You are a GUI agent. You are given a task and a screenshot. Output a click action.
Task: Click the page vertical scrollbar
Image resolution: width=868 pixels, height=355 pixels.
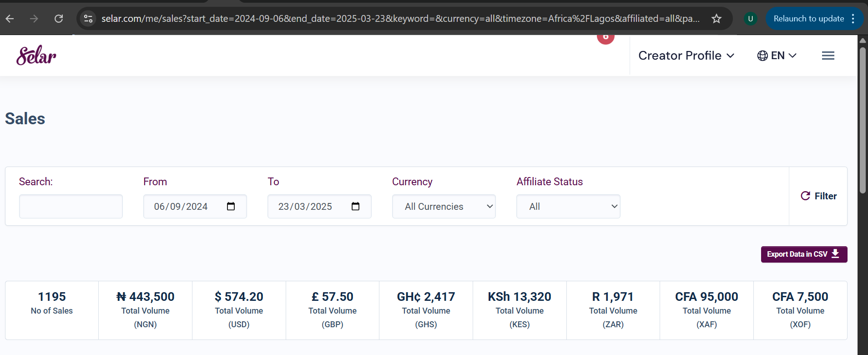point(863,121)
